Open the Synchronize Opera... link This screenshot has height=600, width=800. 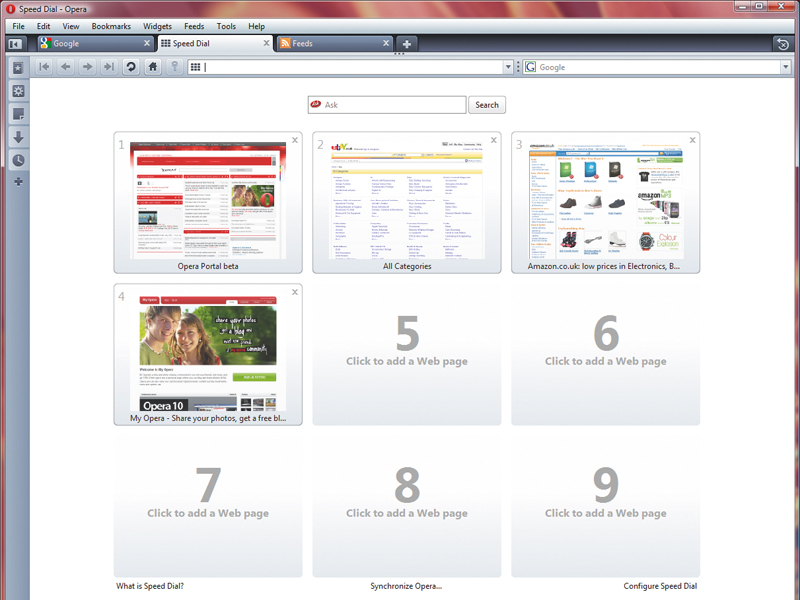pyautogui.click(x=406, y=586)
